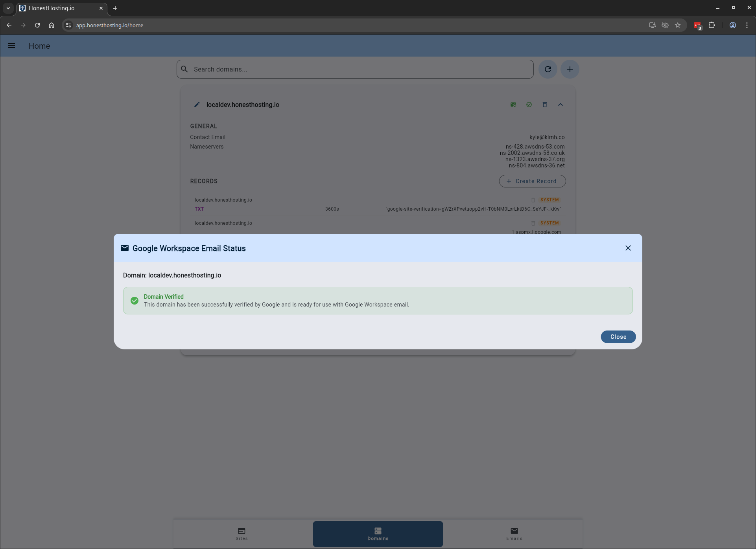Image resolution: width=756 pixels, height=549 pixels.
Task: Click the edit pencil beside localdev.honesthosting.io
Action: click(197, 105)
